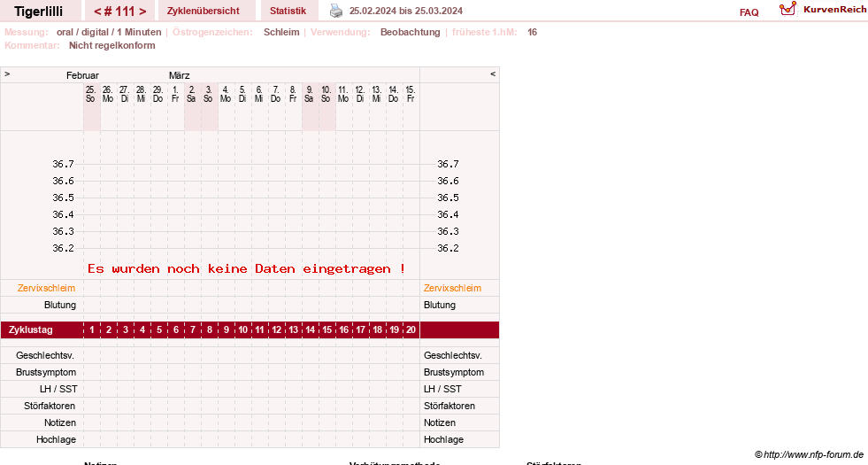The image size is (868, 465).
Task: Go to next cycle with the right arrow near #111
Action: (142, 12)
